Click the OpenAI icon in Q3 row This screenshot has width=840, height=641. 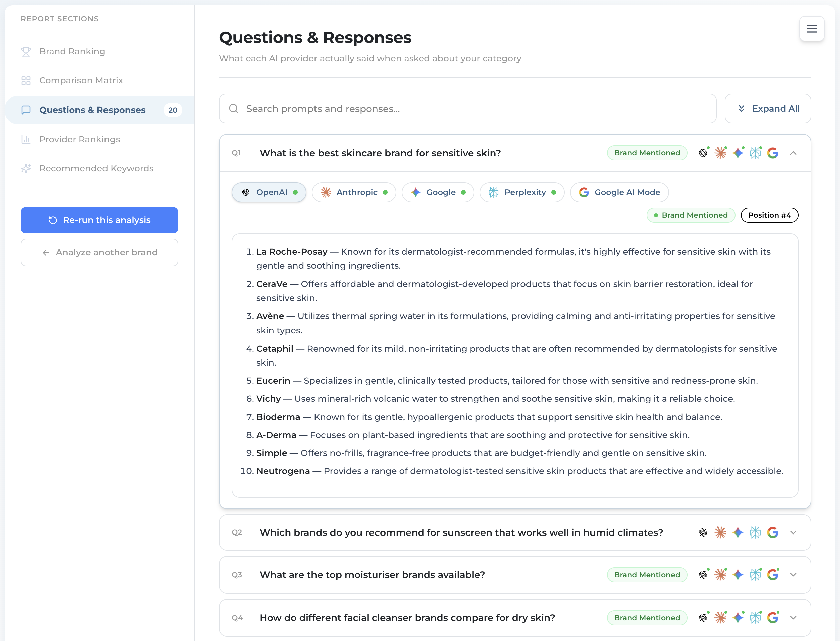point(703,575)
